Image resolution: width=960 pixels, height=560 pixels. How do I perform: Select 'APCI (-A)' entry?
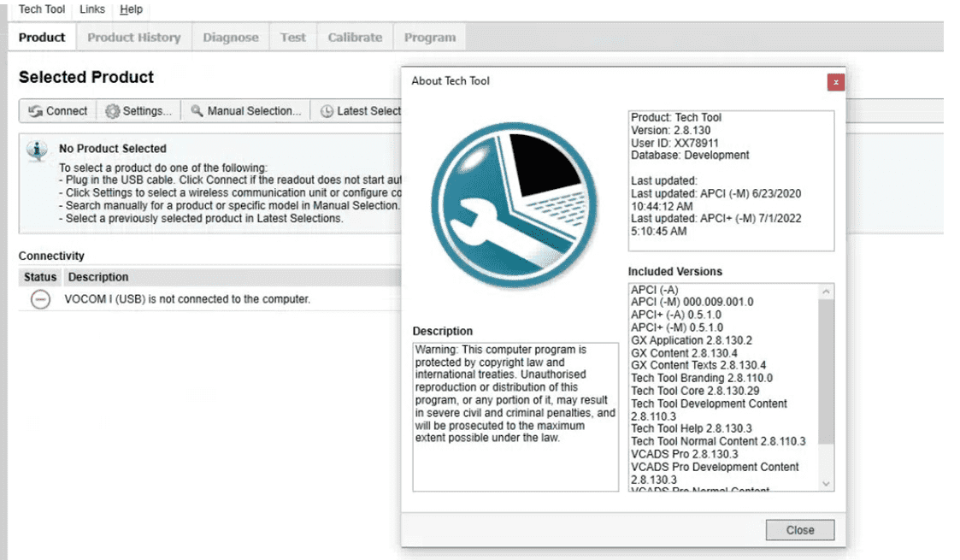tap(655, 290)
